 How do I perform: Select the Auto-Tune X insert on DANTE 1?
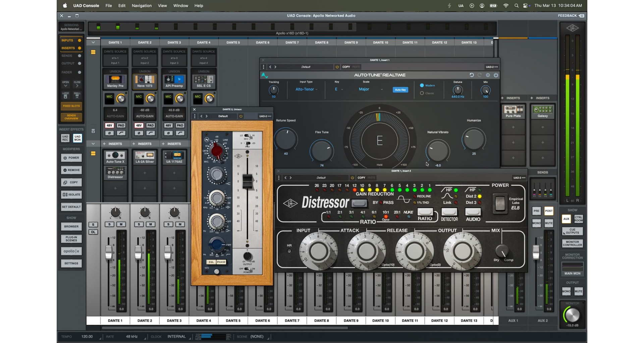click(x=115, y=157)
